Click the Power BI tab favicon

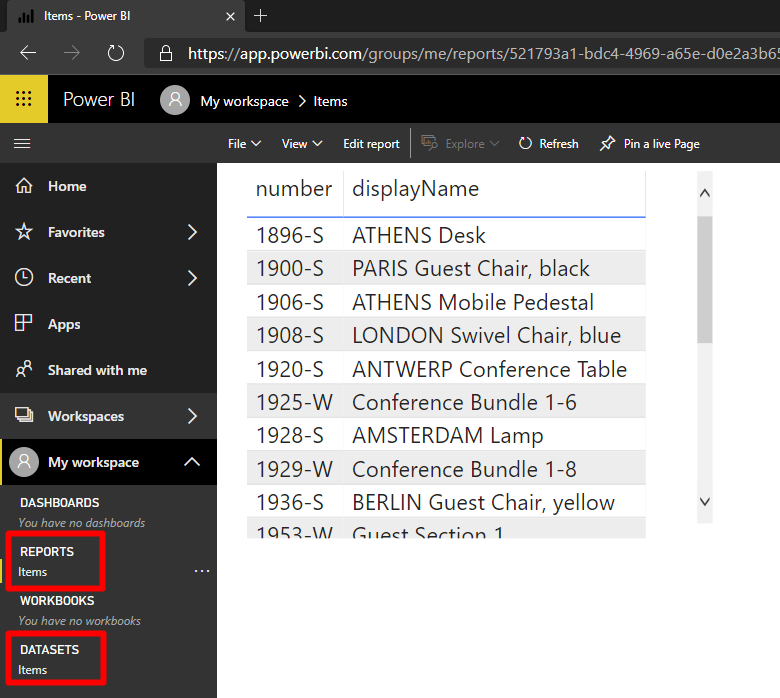(26, 16)
